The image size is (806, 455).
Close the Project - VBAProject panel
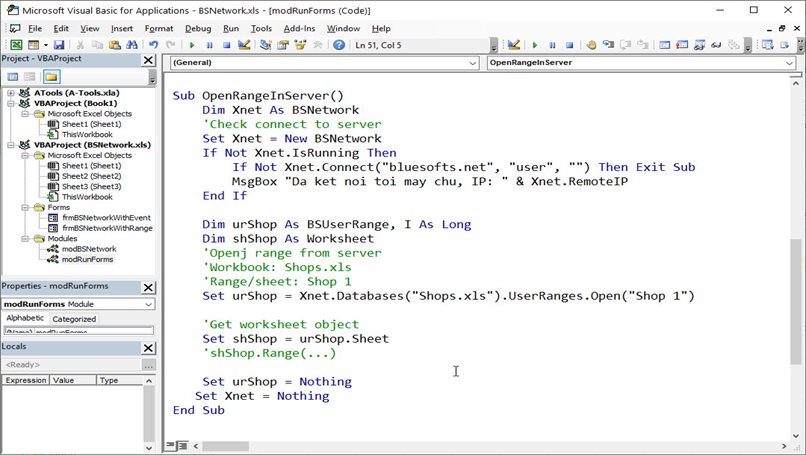[x=148, y=60]
